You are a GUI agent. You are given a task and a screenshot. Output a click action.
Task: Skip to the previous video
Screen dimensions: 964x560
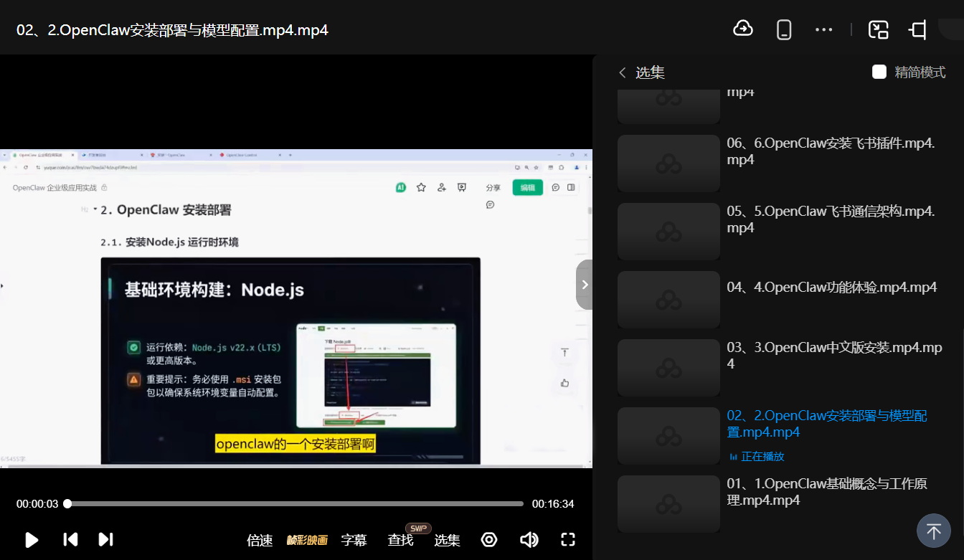pyautogui.click(x=70, y=539)
